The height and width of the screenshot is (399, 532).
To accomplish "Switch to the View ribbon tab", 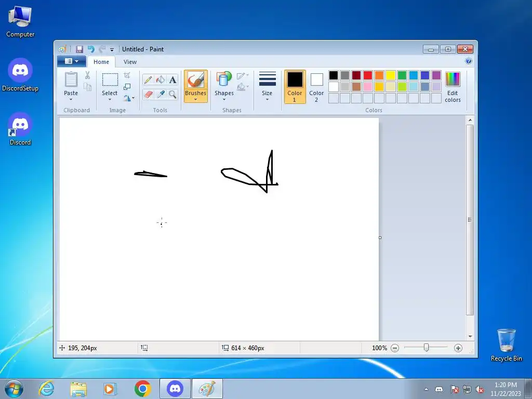I will tap(130, 62).
